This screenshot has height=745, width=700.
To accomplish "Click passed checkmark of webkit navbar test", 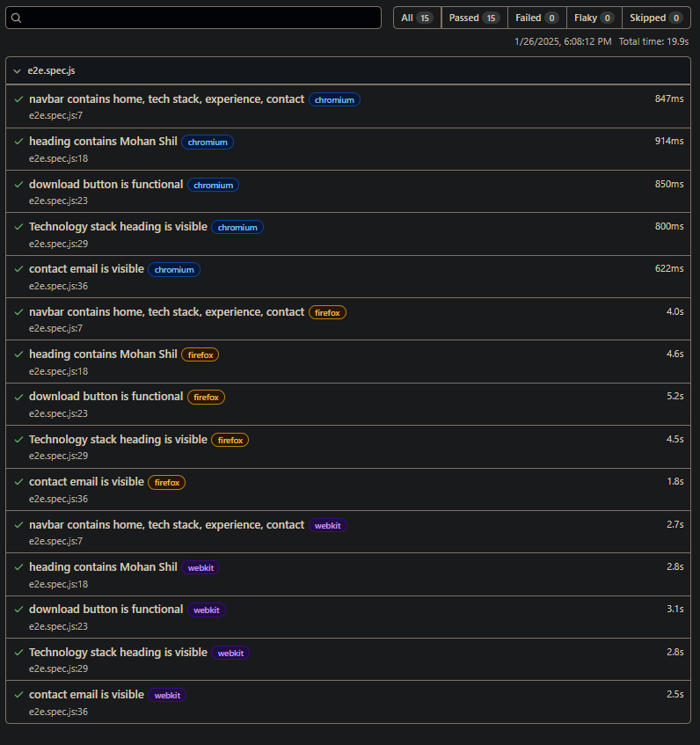I will pyautogui.click(x=19, y=525).
